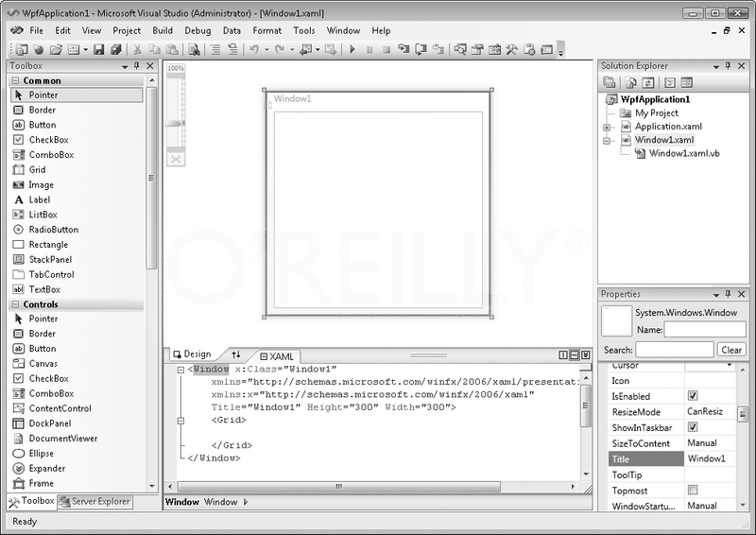Viewport: 756px width, 535px height.
Task: Click Properties icon in Solution Explorer toolbar
Action: (x=609, y=82)
